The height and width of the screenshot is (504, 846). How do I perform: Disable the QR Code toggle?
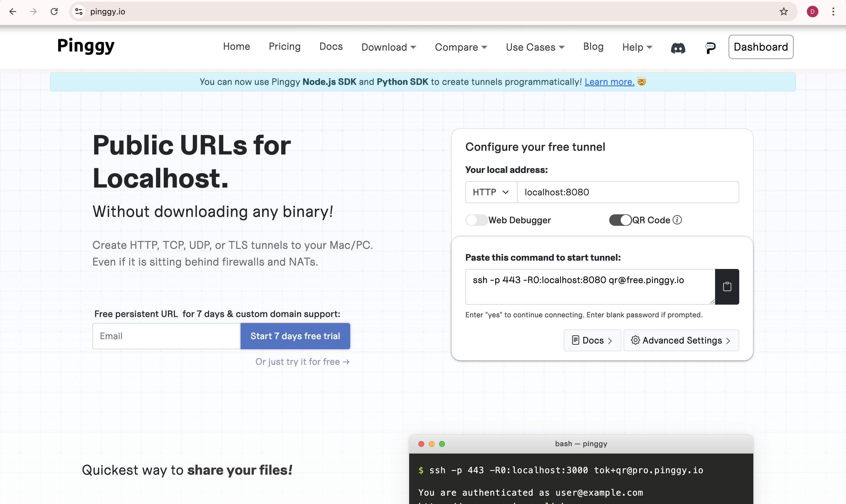pyautogui.click(x=620, y=220)
